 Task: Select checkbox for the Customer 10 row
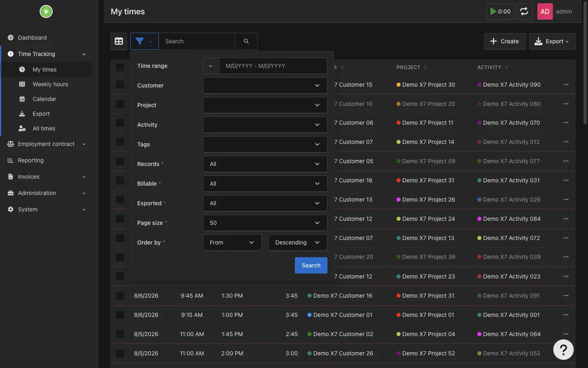tap(120, 104)
